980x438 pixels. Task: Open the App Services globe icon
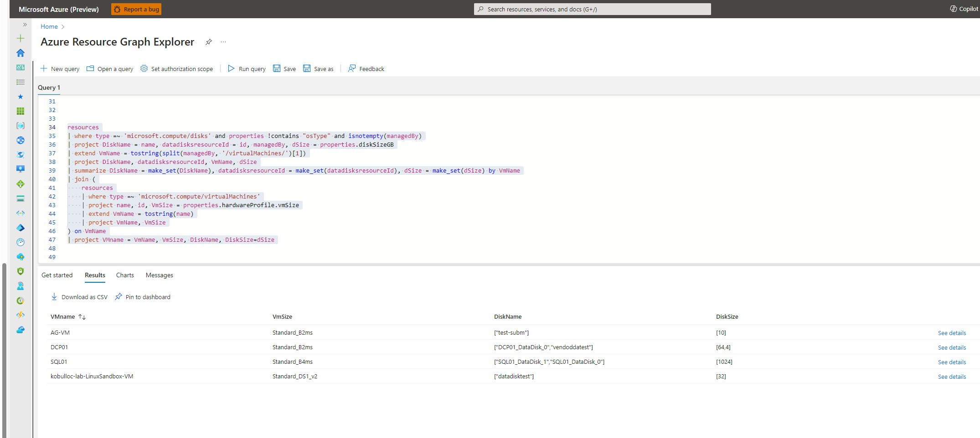tap(21, 140)
